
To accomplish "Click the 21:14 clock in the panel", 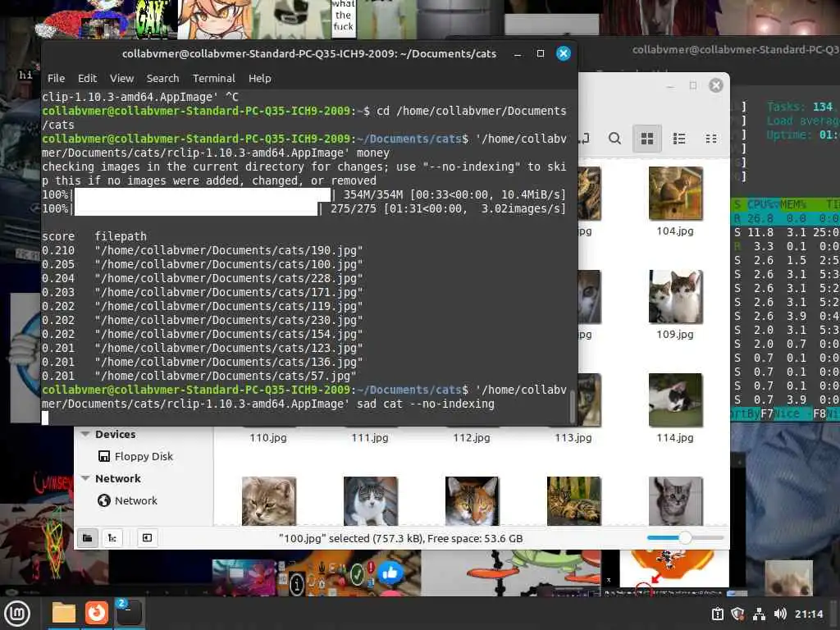I will (x=808, y=614).
